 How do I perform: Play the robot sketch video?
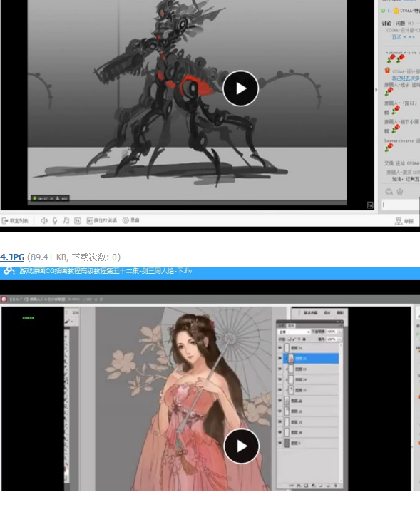click(240, 88)
